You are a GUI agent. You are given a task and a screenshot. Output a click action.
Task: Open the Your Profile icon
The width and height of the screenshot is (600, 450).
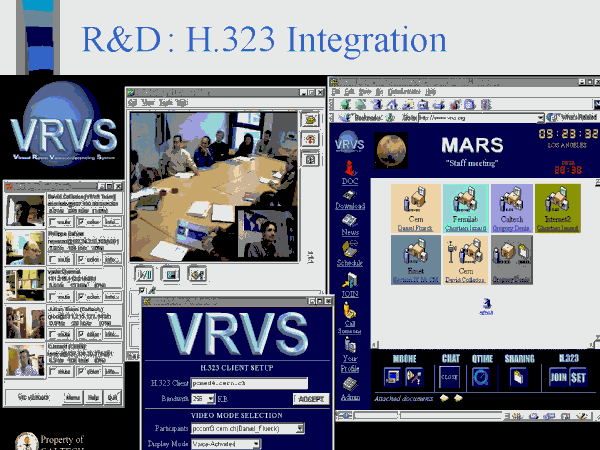click(x=350, y=345)
